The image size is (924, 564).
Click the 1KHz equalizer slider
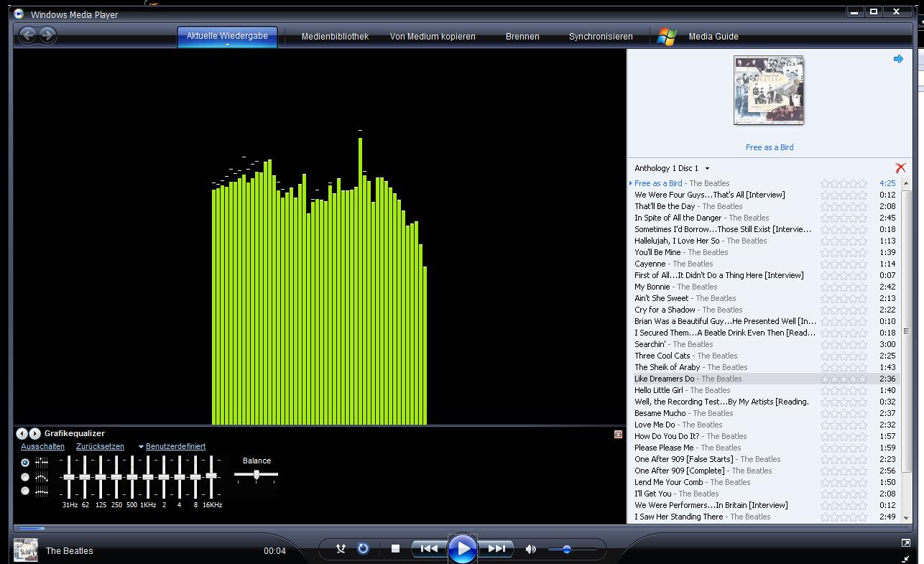click(148, 477)
